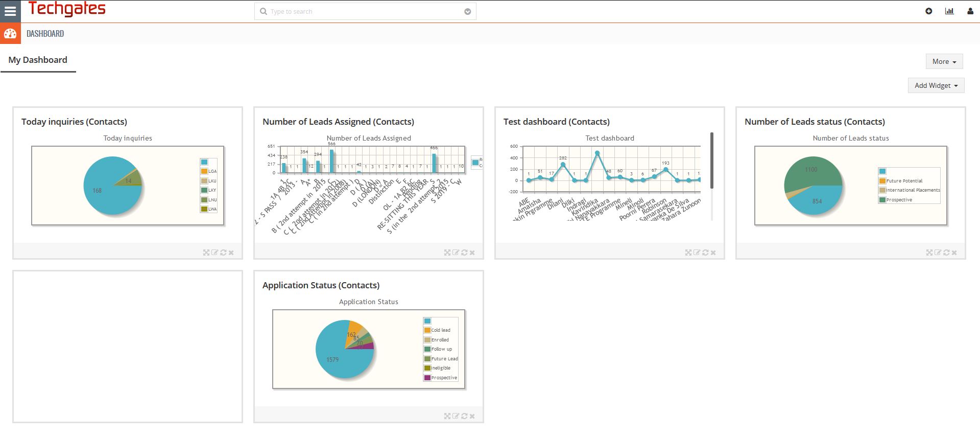The width and height of the screenshot is (980, 436).
Task: Remove the Test dashboard widget
Action: tap(713, 253)
